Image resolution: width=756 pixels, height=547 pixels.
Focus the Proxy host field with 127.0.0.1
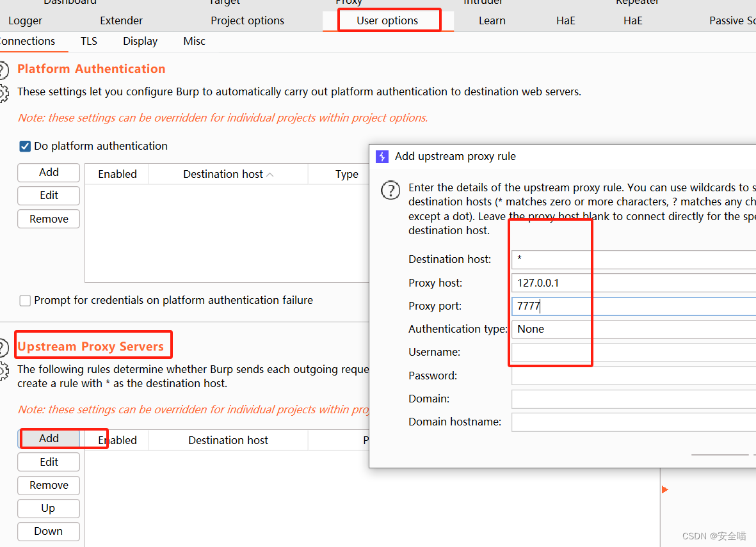coord(634,283)
